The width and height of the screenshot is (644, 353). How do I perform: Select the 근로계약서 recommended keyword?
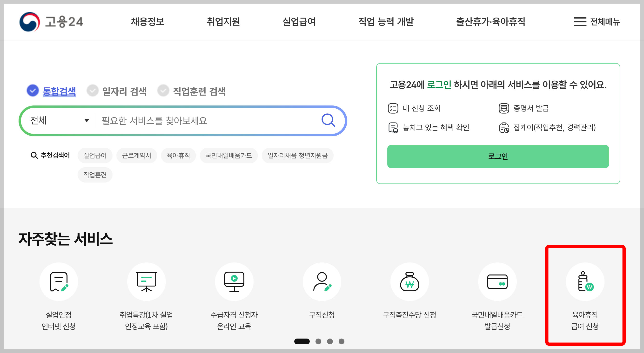pyautogui.click(x=136, y=155)
